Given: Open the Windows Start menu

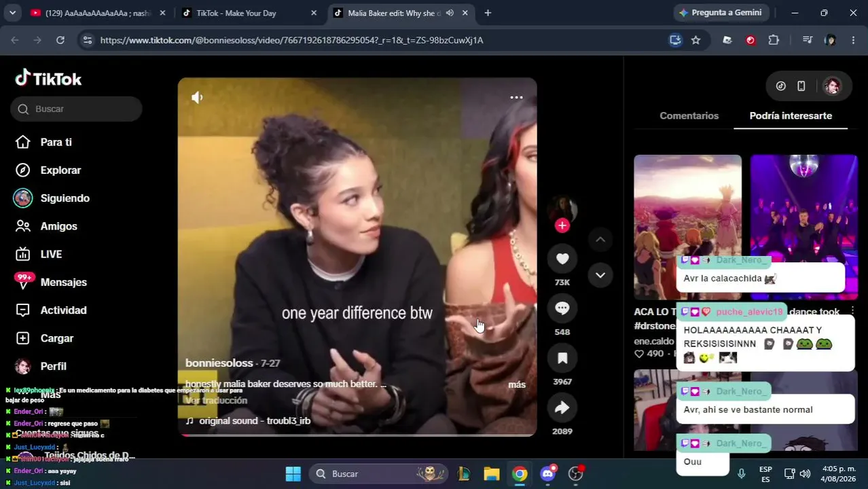Looking at the screenshot, I should pyautogui.click(x=293, y=474).
